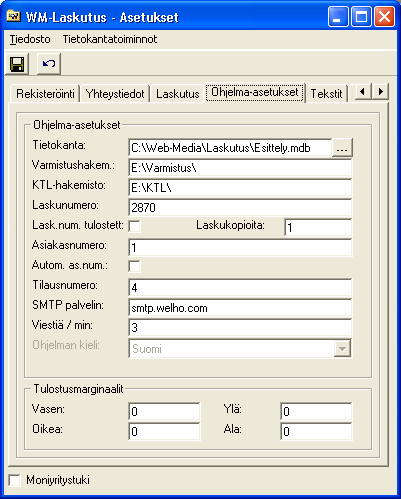The height and width of the screenshot is (499, 401).
Task: Click the save floppy disk icon
Action: 17,64
